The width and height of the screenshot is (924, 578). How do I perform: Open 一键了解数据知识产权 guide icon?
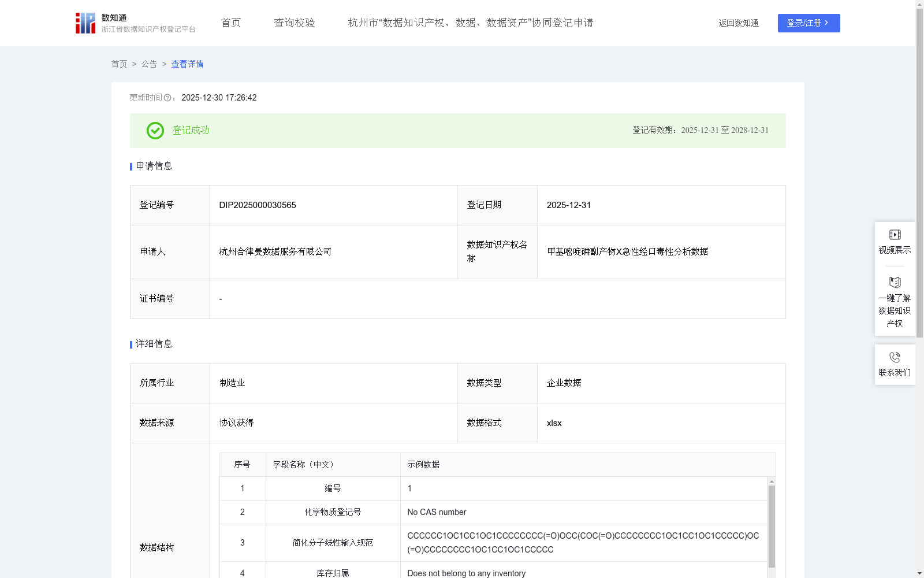pyautogui.click(x=895, y=283)
